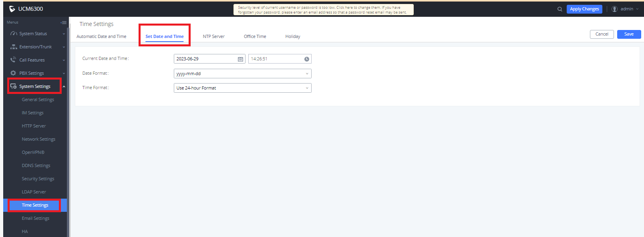Expand the Call Features menu chevron
The height and width of the screenshot is (237, 644).
point(64,60)
